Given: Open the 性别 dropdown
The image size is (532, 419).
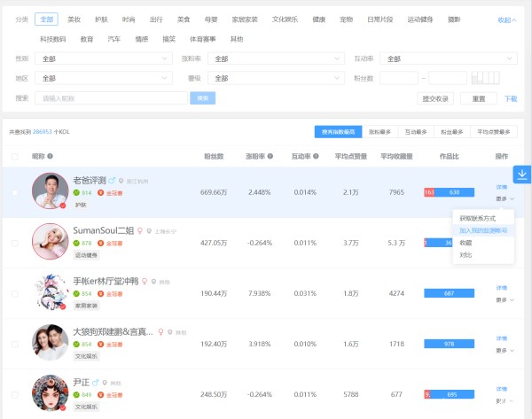Looking at the screenshot, I should coord(105,58).
